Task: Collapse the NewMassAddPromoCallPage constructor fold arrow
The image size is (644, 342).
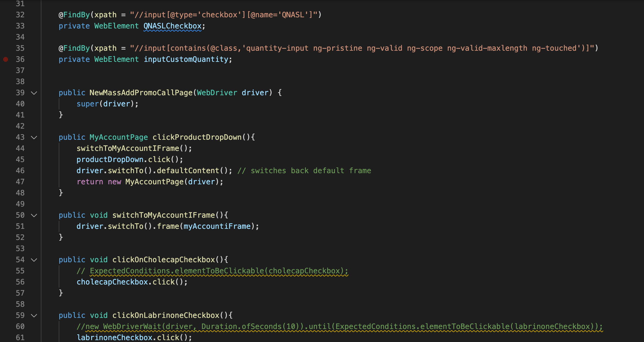Action: (34, 93)
